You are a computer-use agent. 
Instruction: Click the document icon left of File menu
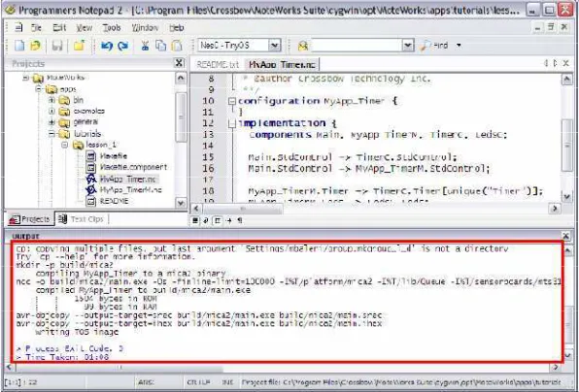coord(18,28)
